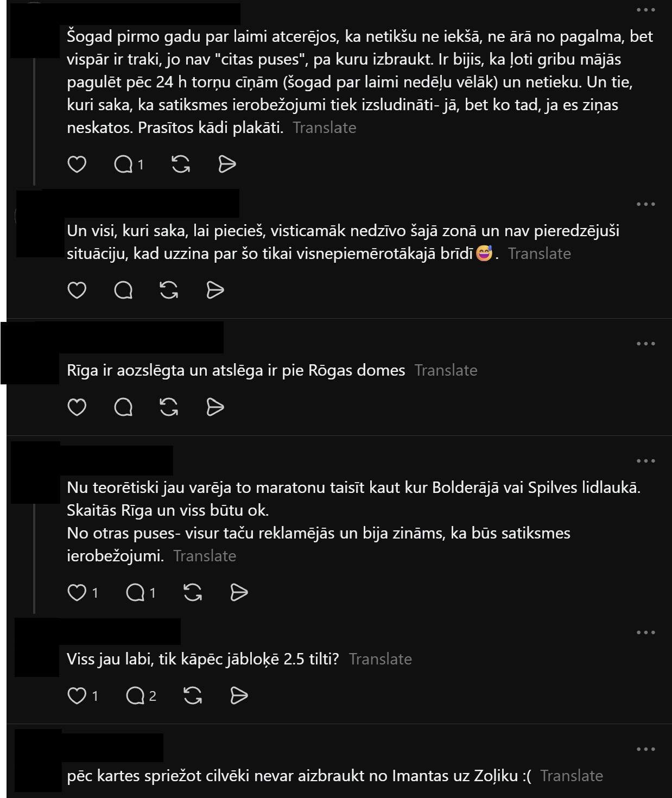Viewport: 672px width, 798px height.
Task: Open replies on the 'Šogad pirmo gadu' comment
Action: pos(129,164)
